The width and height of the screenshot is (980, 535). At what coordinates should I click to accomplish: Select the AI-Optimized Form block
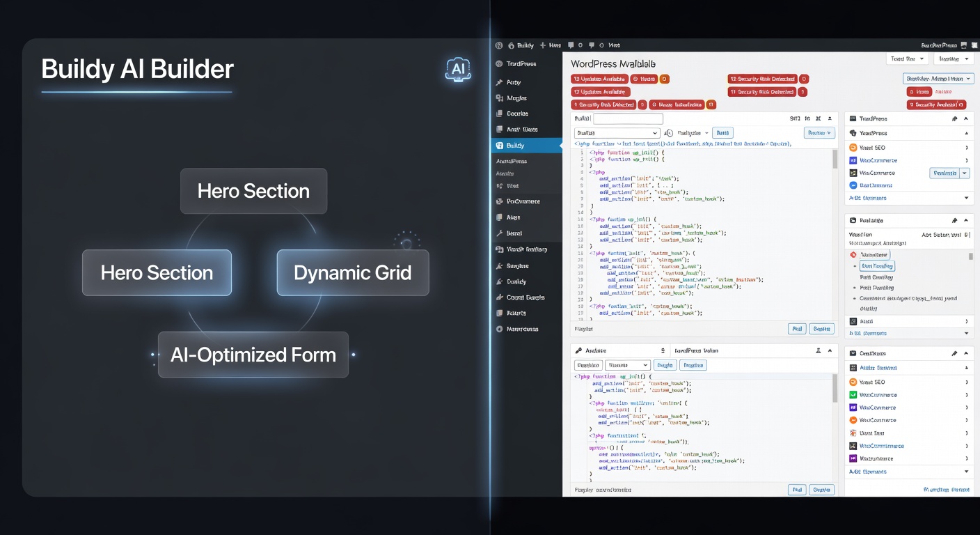coord(253,355)
